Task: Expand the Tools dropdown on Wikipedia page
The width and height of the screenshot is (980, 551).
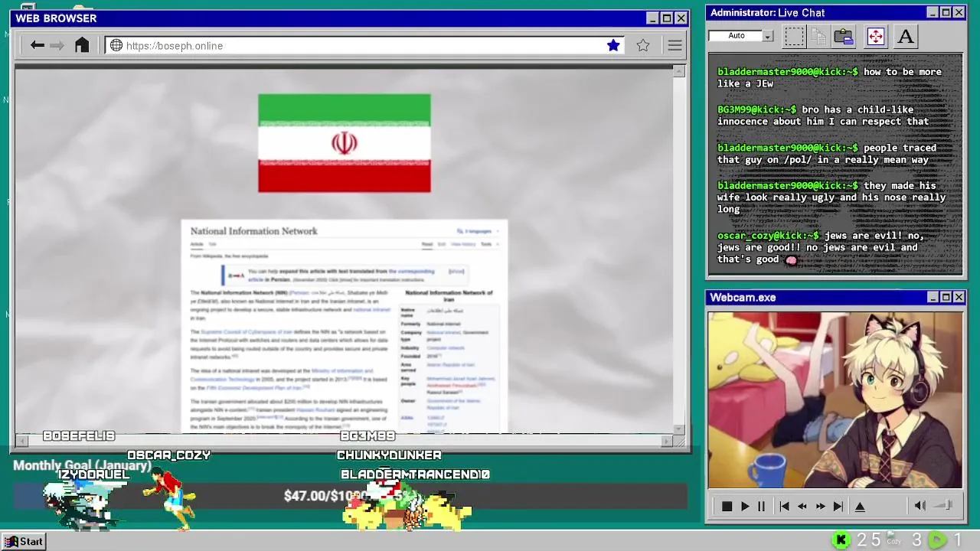Action: 489,244
